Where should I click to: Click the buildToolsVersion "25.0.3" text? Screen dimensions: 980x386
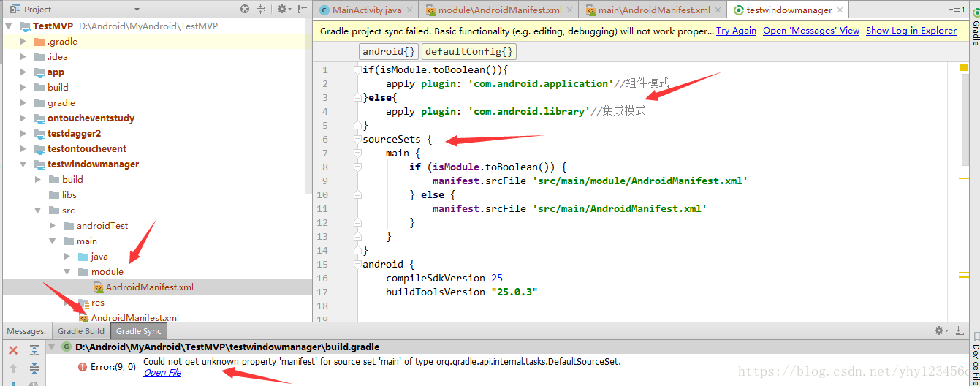coord(462,292)
